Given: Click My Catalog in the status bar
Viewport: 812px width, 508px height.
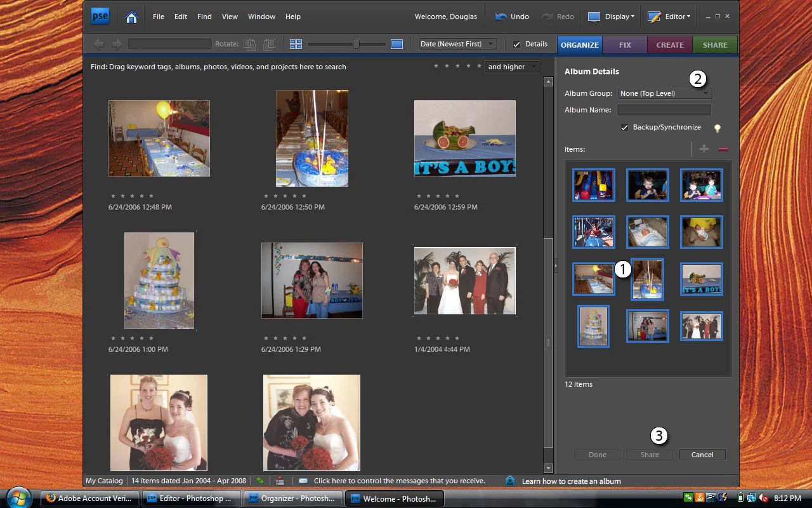Looking at the screenshot, I should pos(104,481).
